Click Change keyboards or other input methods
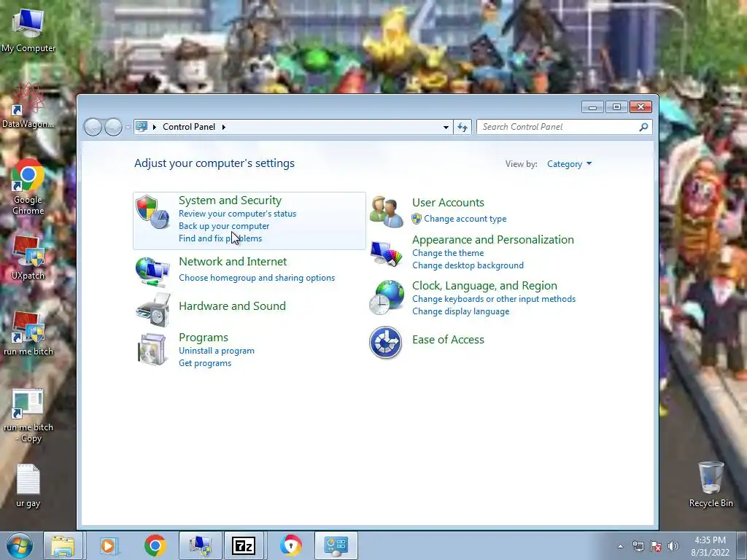This screenshot has width=747, height=560. (x=494, y=298)
